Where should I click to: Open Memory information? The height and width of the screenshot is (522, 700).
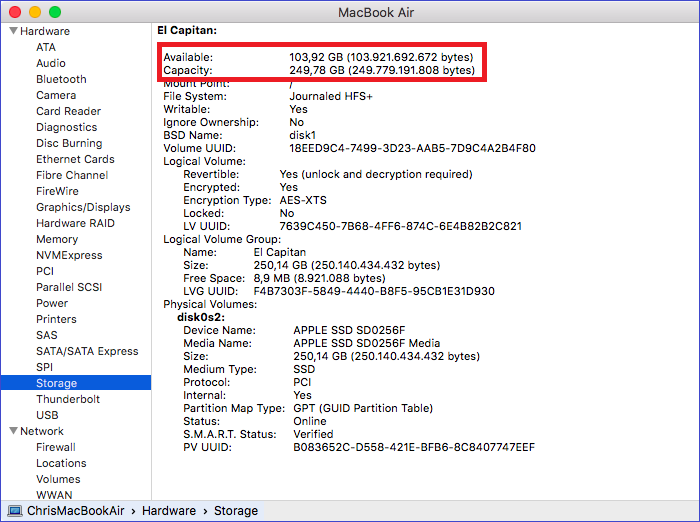57,239
